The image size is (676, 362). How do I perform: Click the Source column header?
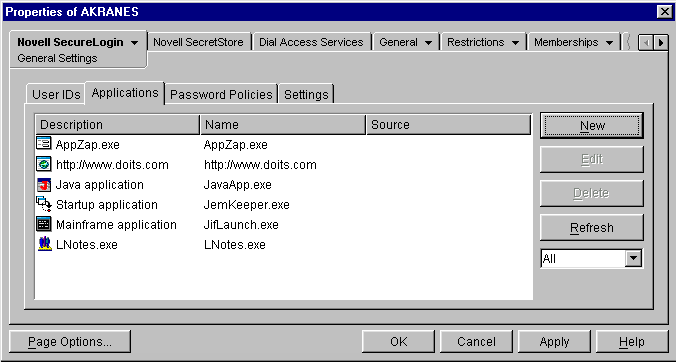449,125
